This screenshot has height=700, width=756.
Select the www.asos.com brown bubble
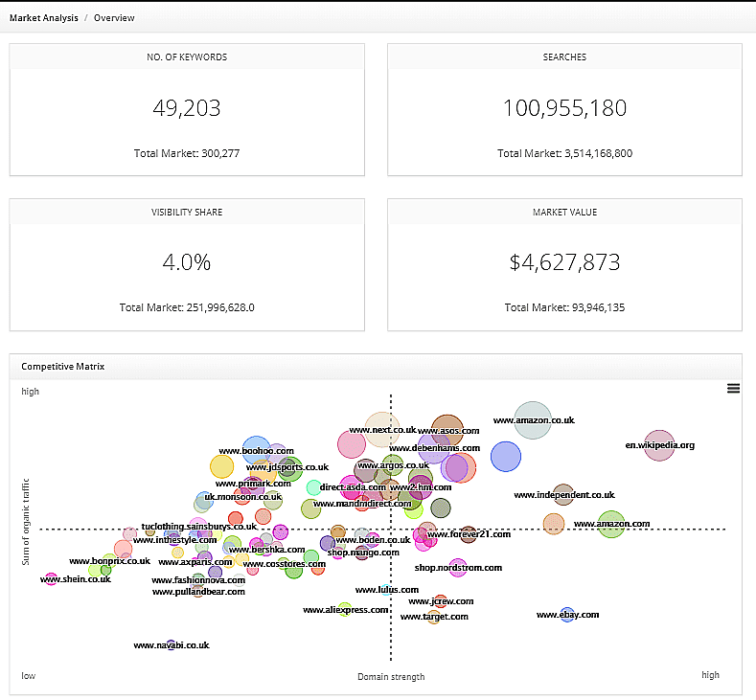[447, 430]
